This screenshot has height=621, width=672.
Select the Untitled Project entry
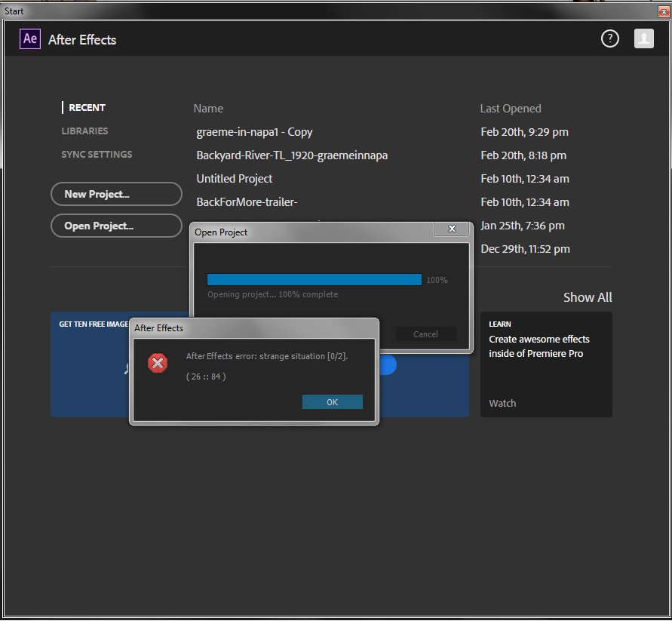[x=235, y=178]
